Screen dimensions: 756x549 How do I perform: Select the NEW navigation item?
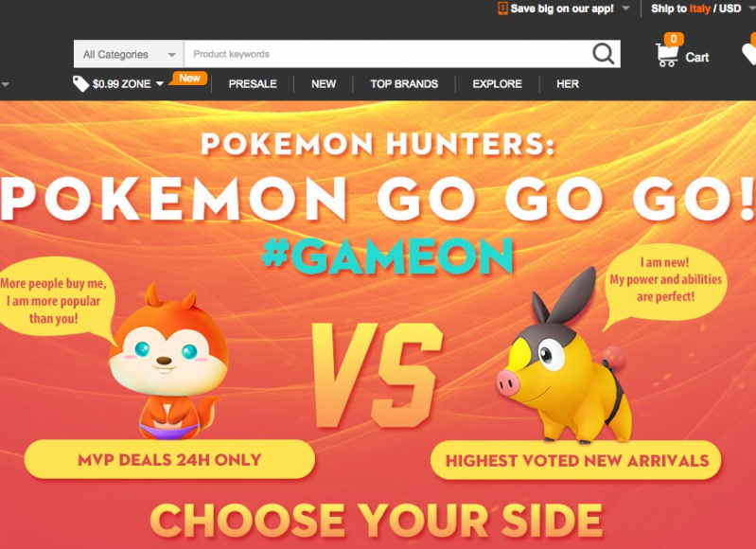tap(324, 84)
